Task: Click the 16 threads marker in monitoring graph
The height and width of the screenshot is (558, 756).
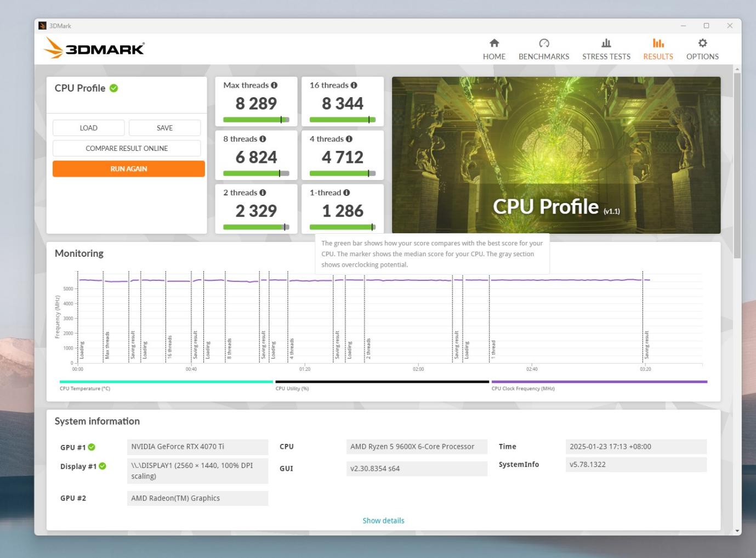Action: click(x=169, y=347)
